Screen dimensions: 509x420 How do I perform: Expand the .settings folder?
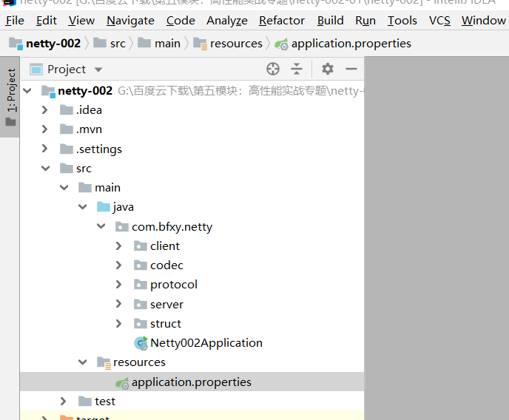coord(45,149)
